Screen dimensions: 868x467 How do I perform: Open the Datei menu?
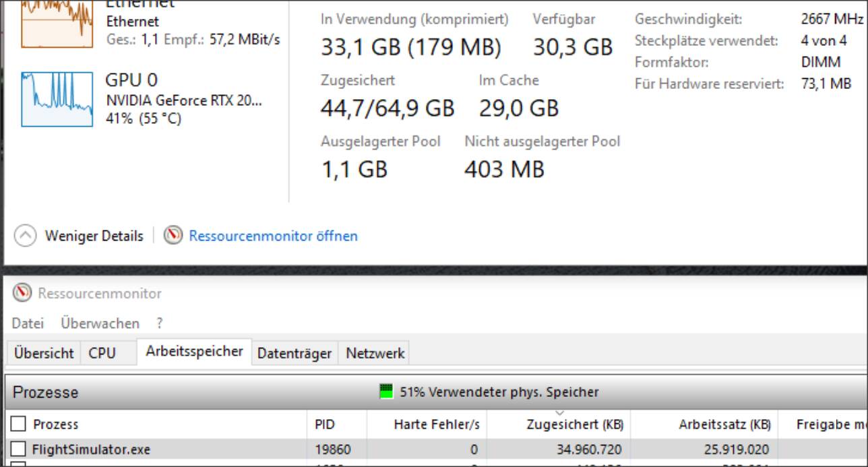pyautogui.click(x=28, y=323)
